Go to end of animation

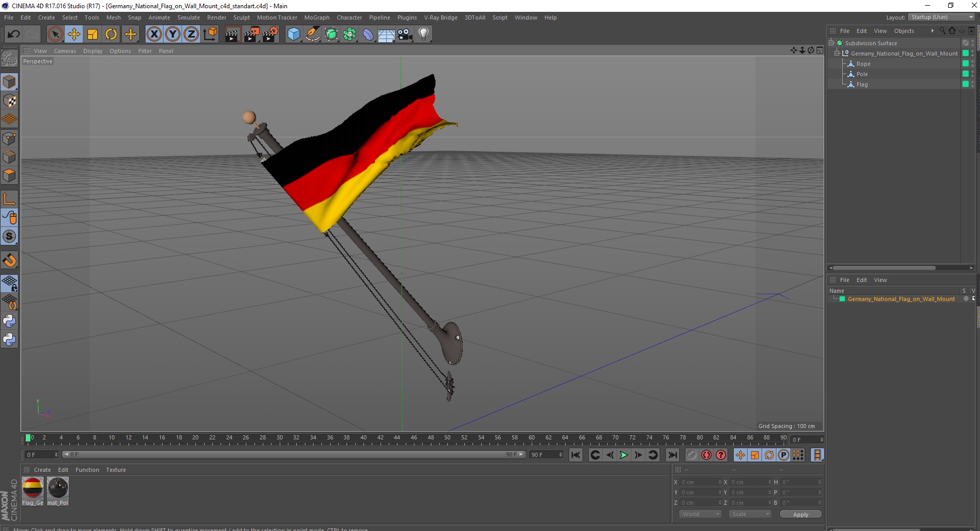(672, 455)
